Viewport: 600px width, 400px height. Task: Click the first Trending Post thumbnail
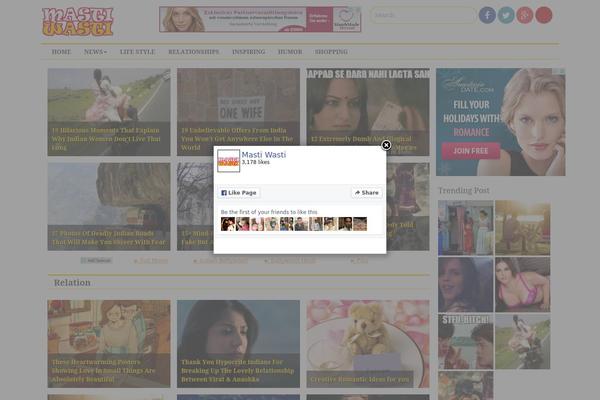pos(466,228)
